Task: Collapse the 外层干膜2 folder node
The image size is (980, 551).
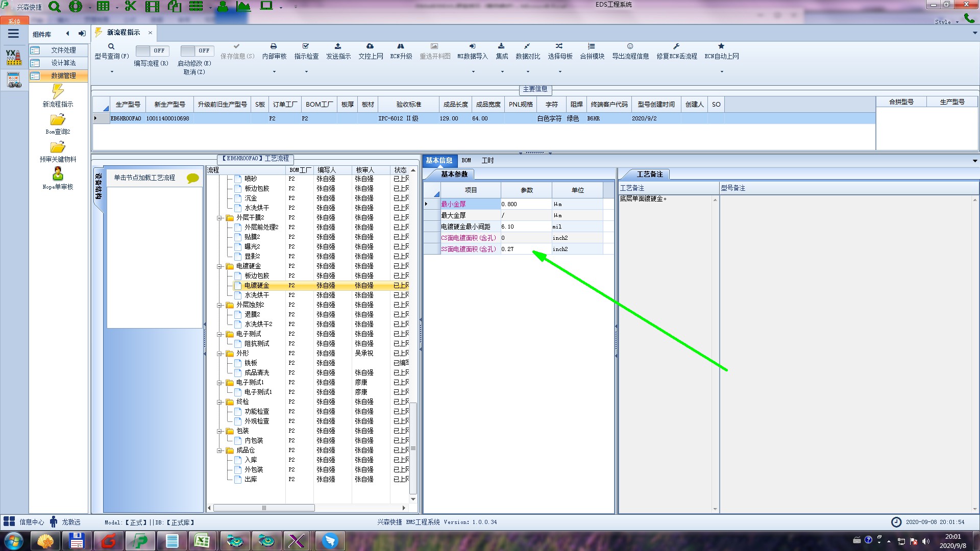Action: tap(219, 218)
